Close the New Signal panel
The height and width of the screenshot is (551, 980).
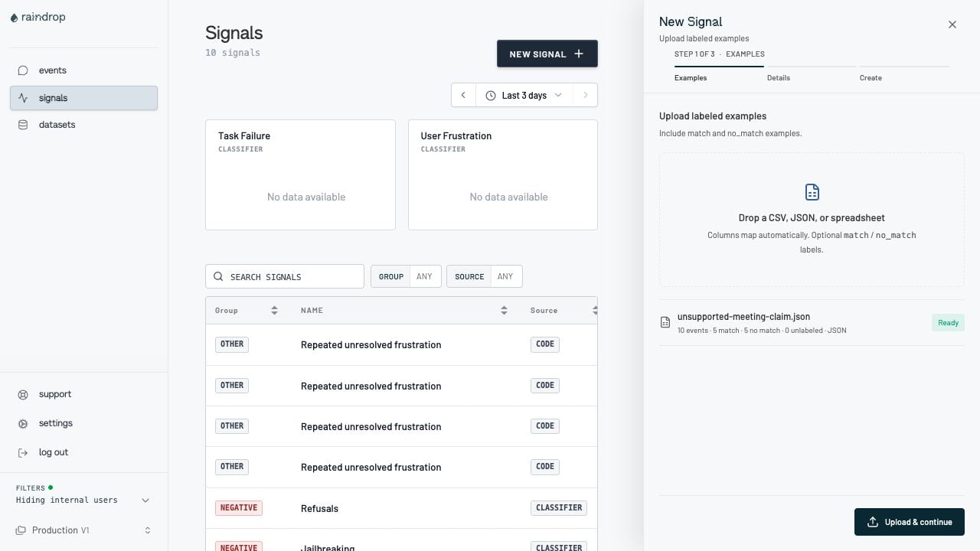952,24
